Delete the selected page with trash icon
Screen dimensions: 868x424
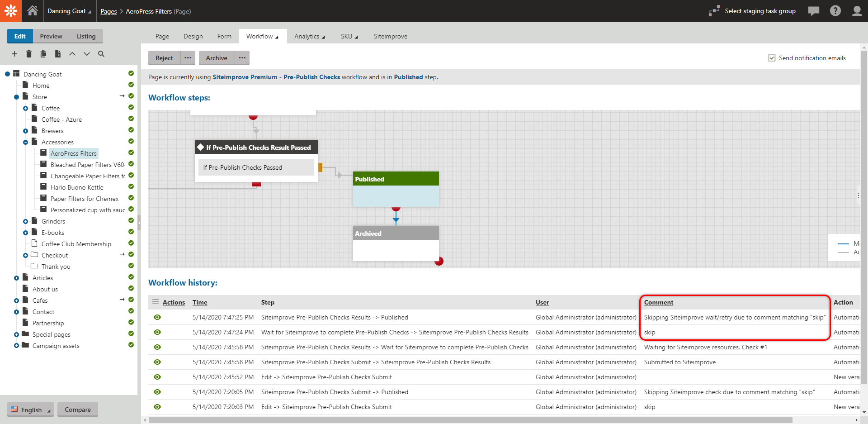coord(29,54)
